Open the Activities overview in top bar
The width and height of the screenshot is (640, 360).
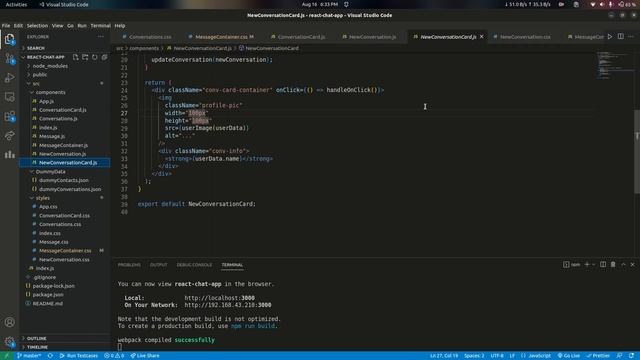[16, 4]
